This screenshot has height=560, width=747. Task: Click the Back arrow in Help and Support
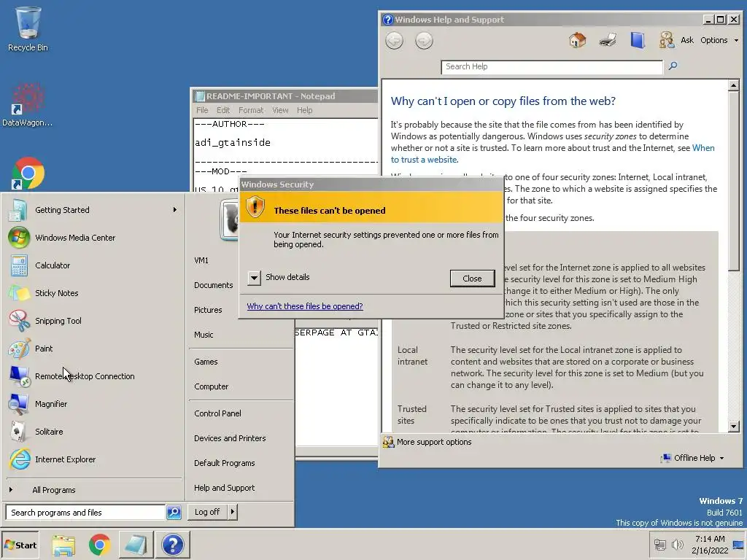tap(394, 41)
